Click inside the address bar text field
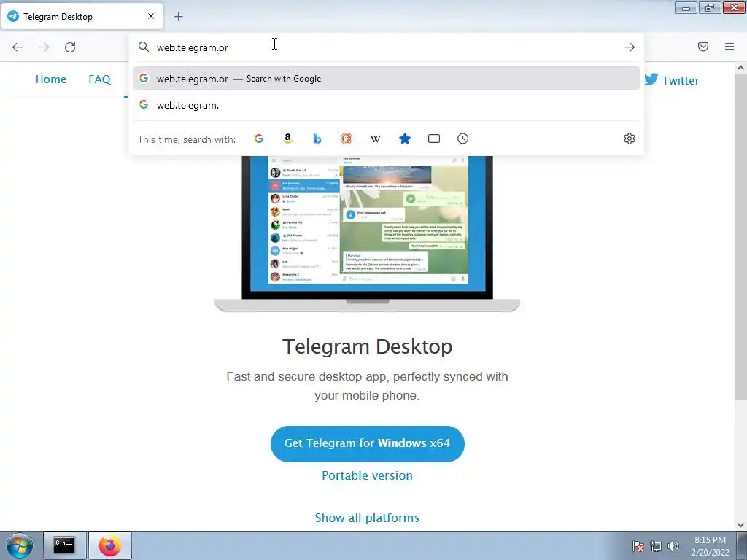 pyautogui.click(x=386, y=47)
